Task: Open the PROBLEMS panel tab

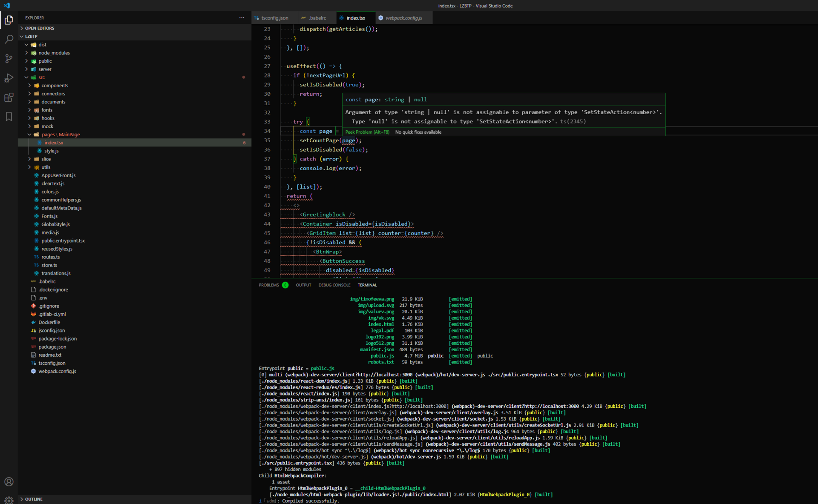Action: pos(269,285)
